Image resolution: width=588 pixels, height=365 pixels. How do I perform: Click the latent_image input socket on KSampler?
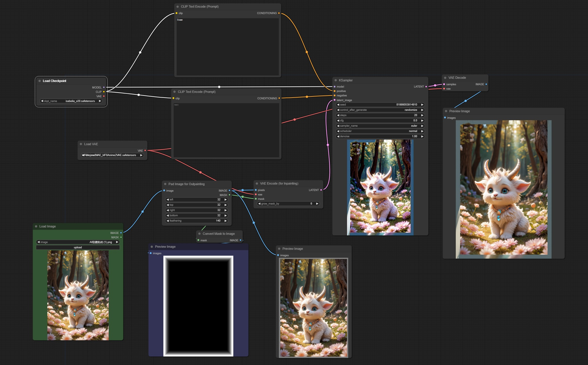coord(335,100)
